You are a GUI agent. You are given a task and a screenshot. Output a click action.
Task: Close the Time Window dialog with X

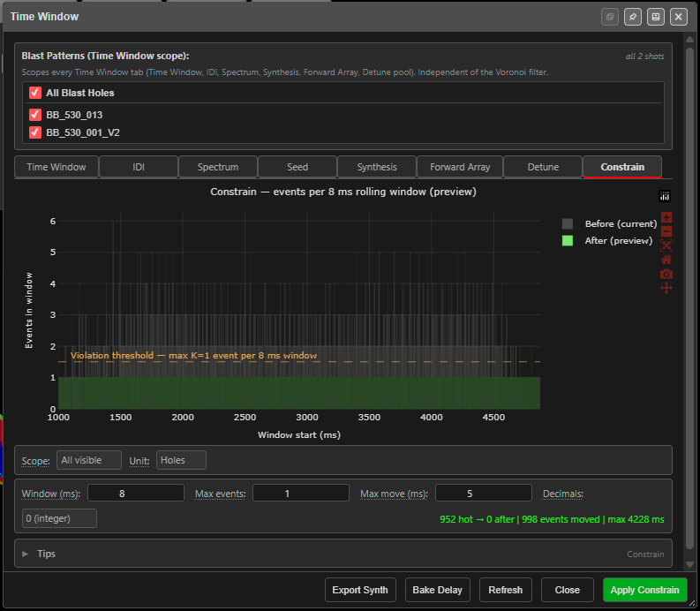[678, 17]
